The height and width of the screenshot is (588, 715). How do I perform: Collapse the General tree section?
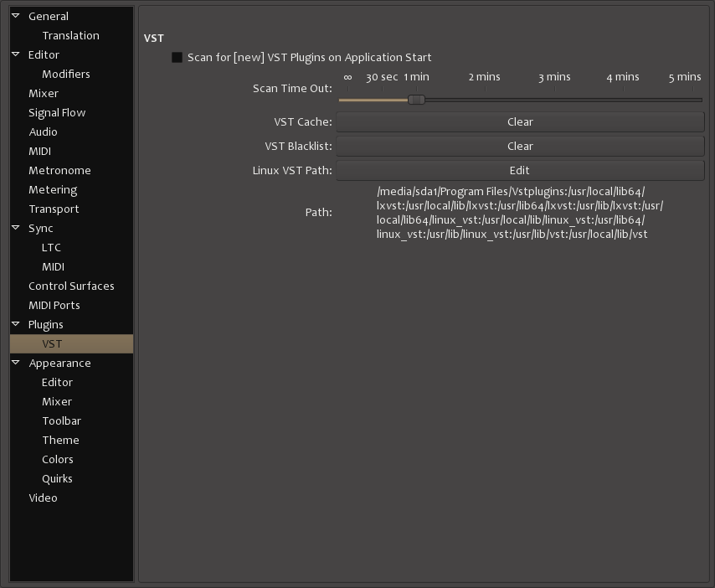pos(16,16)
